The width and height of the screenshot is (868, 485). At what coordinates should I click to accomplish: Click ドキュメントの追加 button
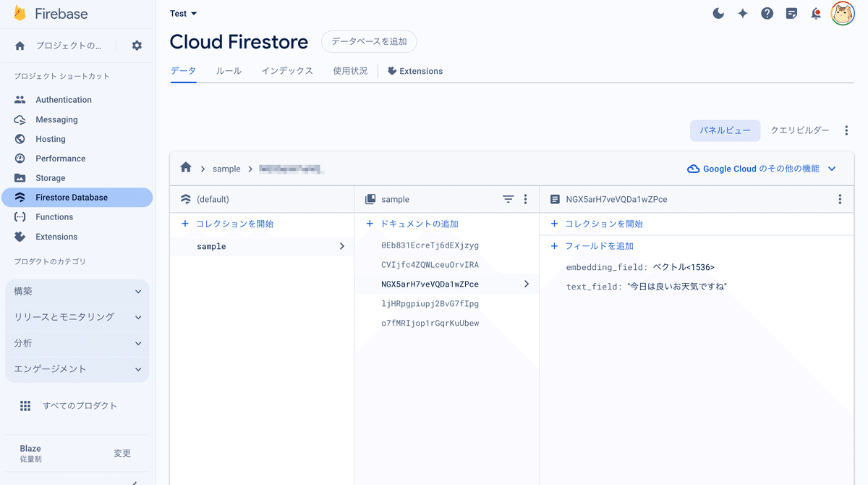click(412, 224)
